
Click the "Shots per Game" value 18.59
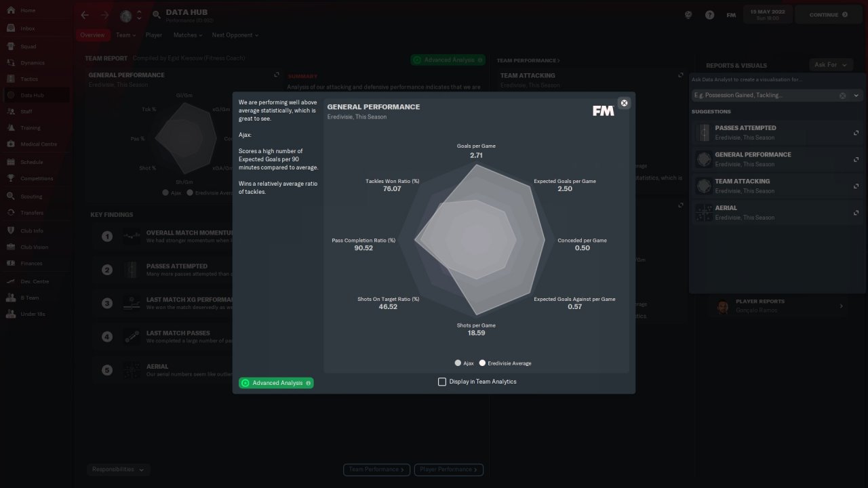pyautogui.click(x=476, y=333)
